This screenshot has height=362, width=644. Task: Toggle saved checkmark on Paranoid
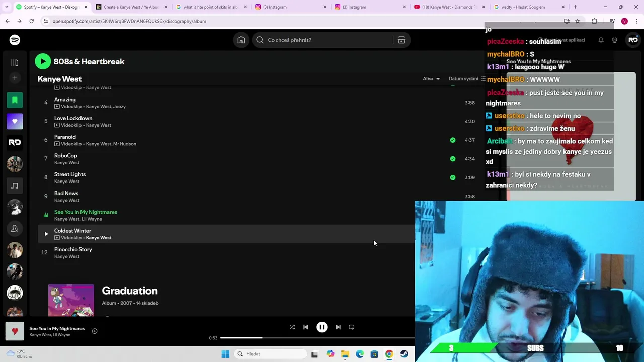453,140
